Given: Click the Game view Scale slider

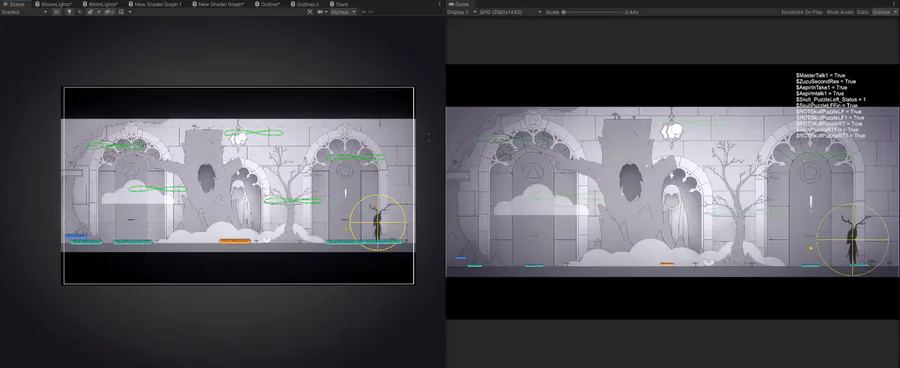Looking at the screenshot, I should click(x=592, y=11).
